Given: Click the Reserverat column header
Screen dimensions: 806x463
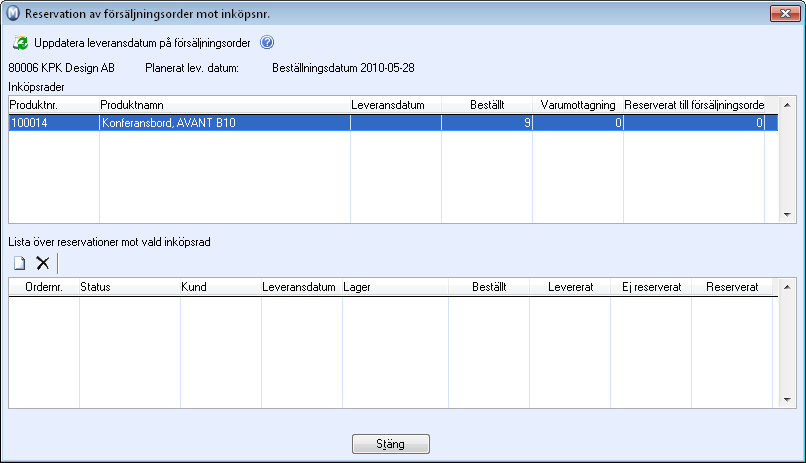Looking at the screenshot, I should click(x=732, y=287).
